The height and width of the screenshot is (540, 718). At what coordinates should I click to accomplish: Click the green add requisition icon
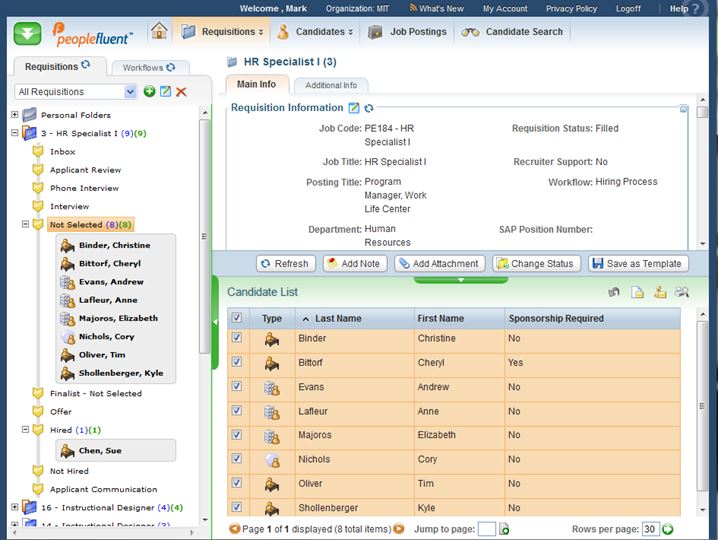pos(149,92)
